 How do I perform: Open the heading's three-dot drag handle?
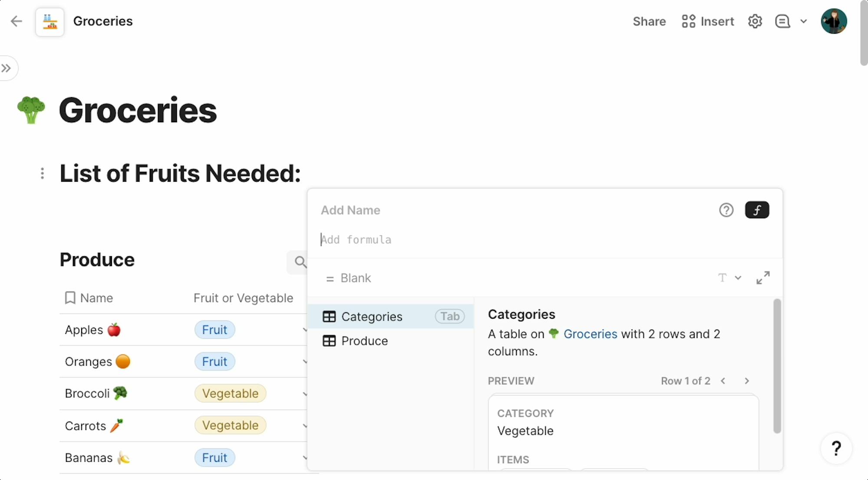tap(42, 173)
